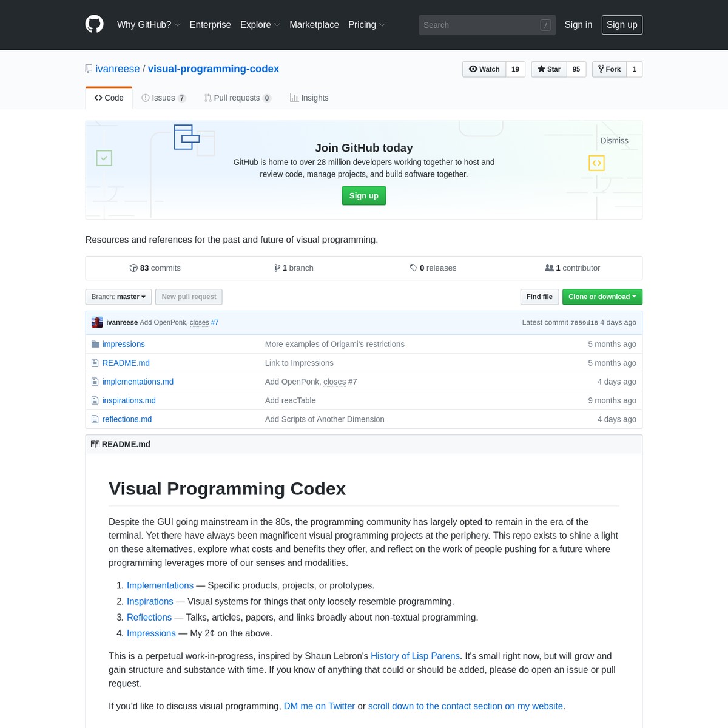
Task: Open the README.md file
Action: 126,363
